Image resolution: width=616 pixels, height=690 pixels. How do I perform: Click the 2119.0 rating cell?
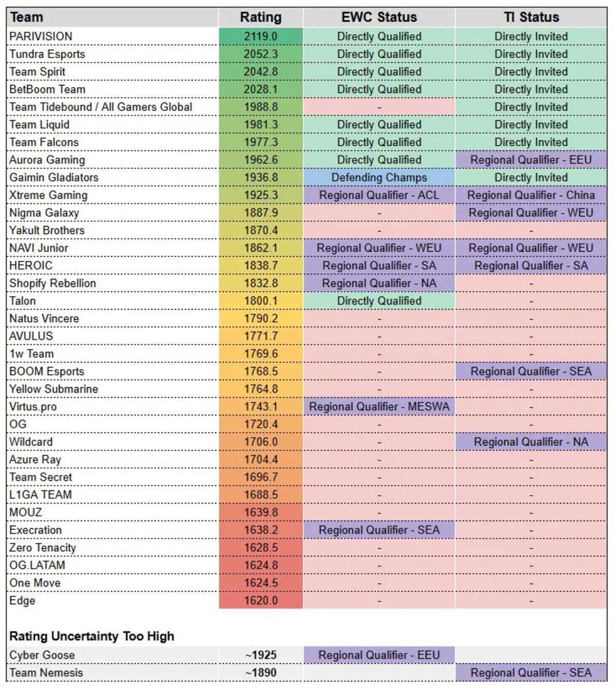click(261, 36)
